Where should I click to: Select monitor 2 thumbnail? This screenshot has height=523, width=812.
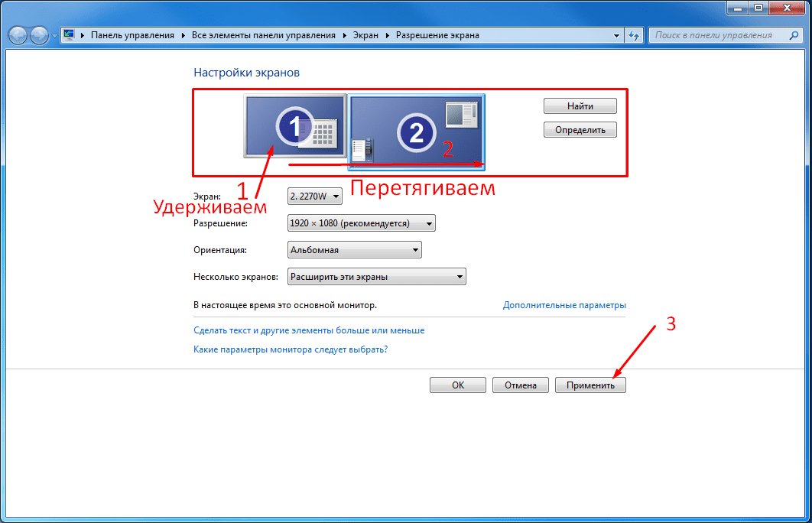(x=417, y=132)
